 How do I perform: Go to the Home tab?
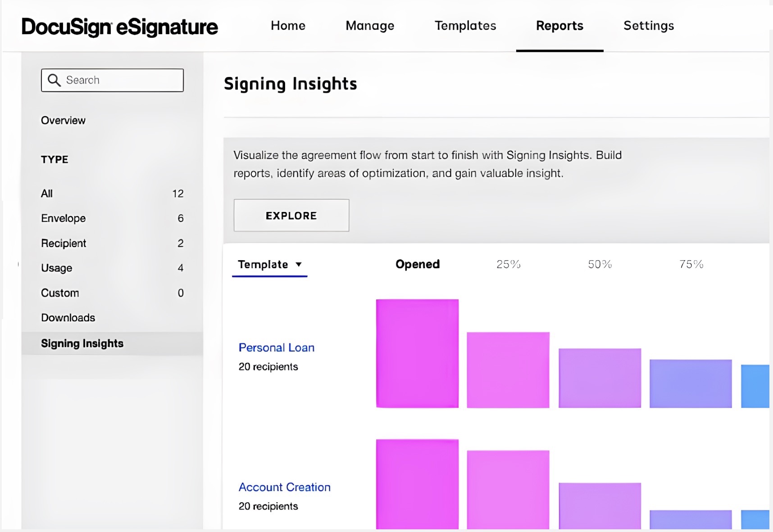point(288,26)
